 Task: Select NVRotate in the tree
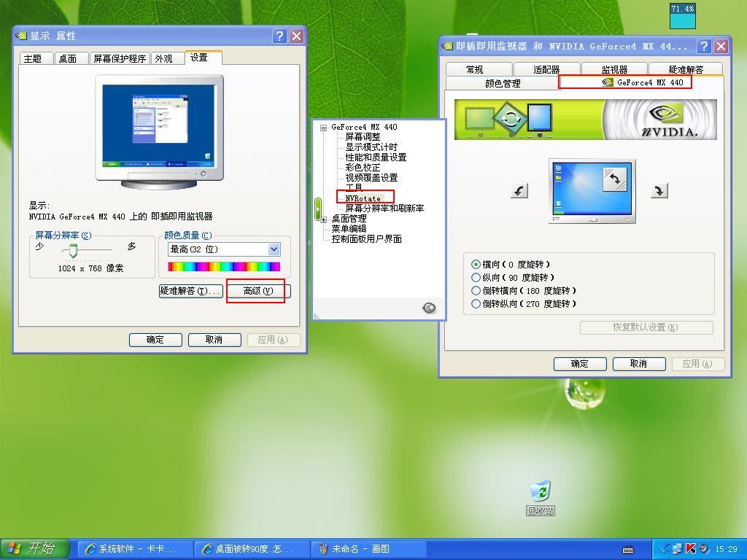363,198
